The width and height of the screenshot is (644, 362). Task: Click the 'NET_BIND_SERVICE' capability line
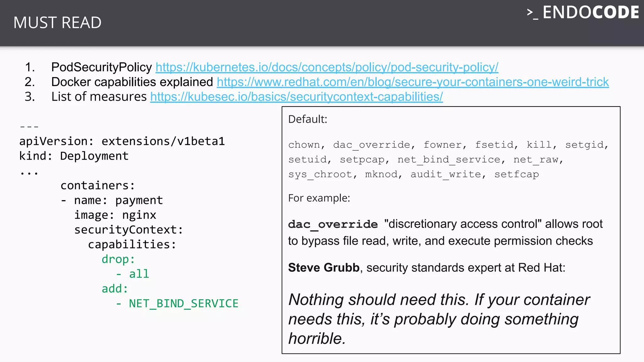click(177, 304)
